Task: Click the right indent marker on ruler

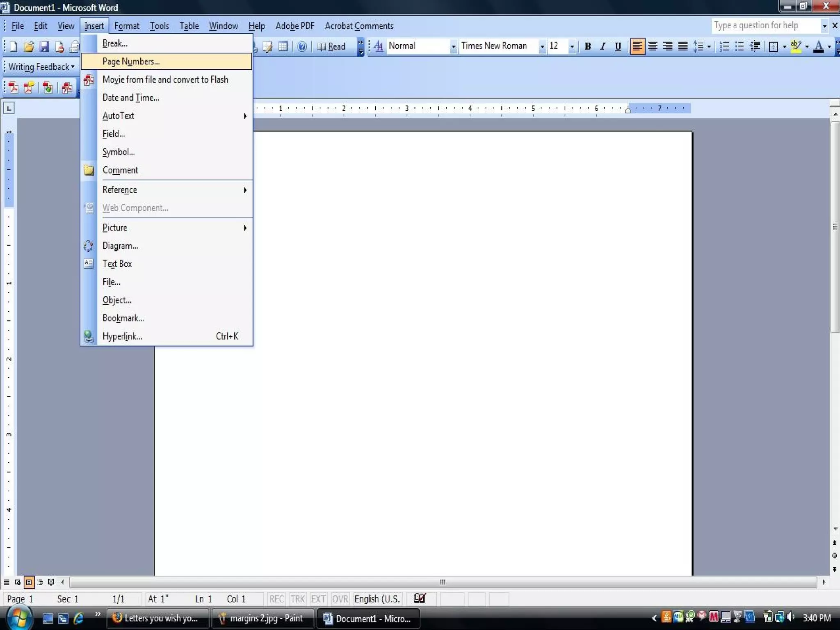Action: (628, 110)
